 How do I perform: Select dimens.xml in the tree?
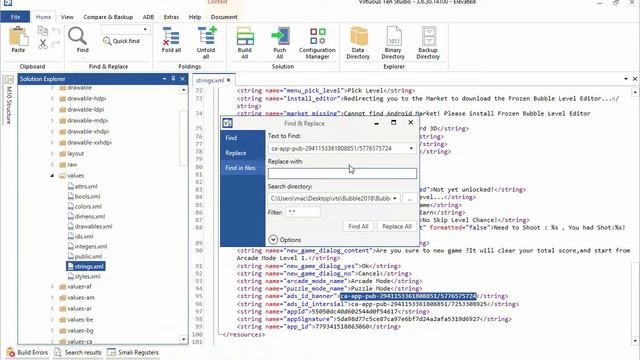[x=86, y=217]
